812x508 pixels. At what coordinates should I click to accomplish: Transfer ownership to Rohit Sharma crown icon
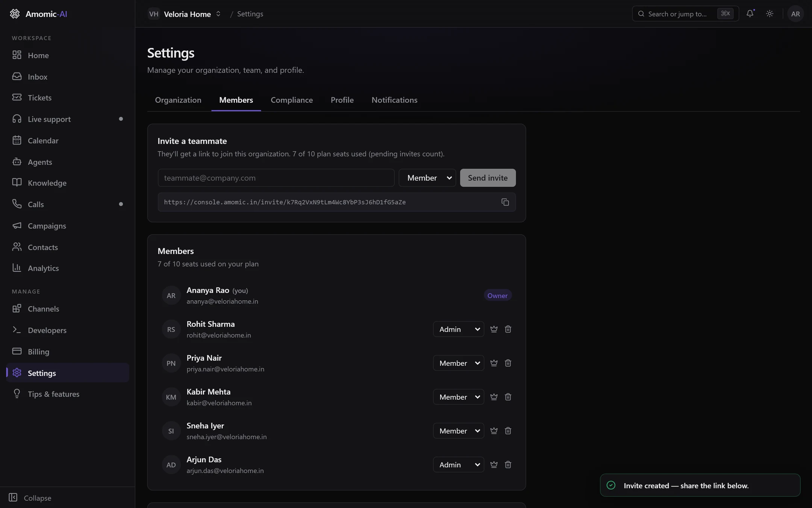(494, 329)
